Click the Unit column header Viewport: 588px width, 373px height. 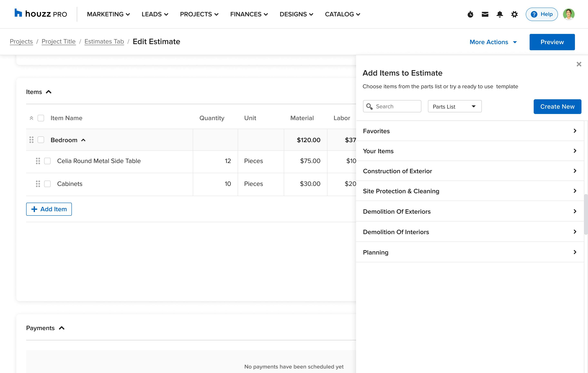(x=250, y=118)
